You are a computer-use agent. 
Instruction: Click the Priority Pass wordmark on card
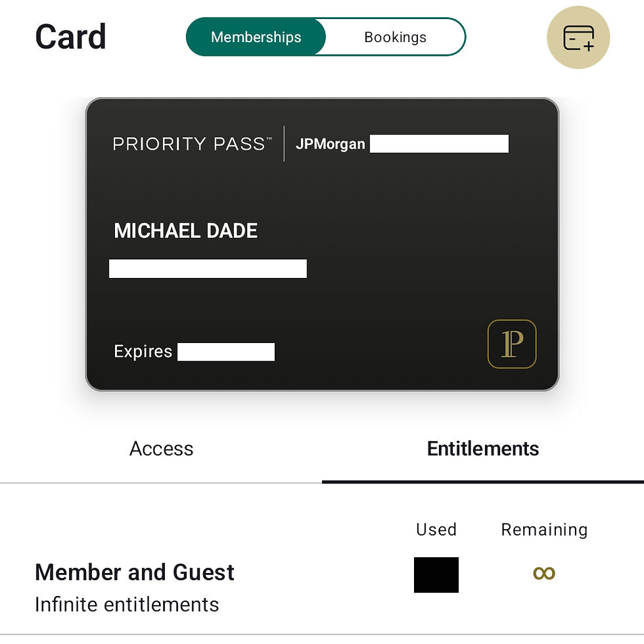point(192,144)
